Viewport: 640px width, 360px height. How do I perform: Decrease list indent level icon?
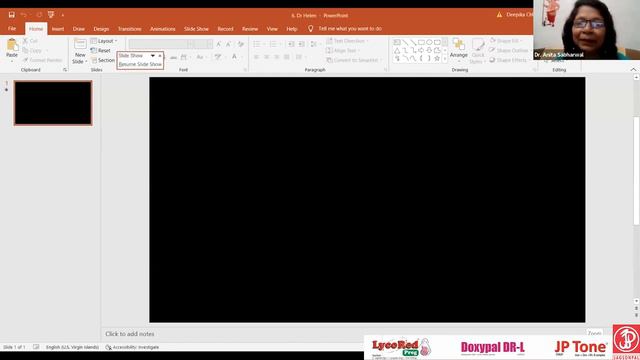click(291, 44)
